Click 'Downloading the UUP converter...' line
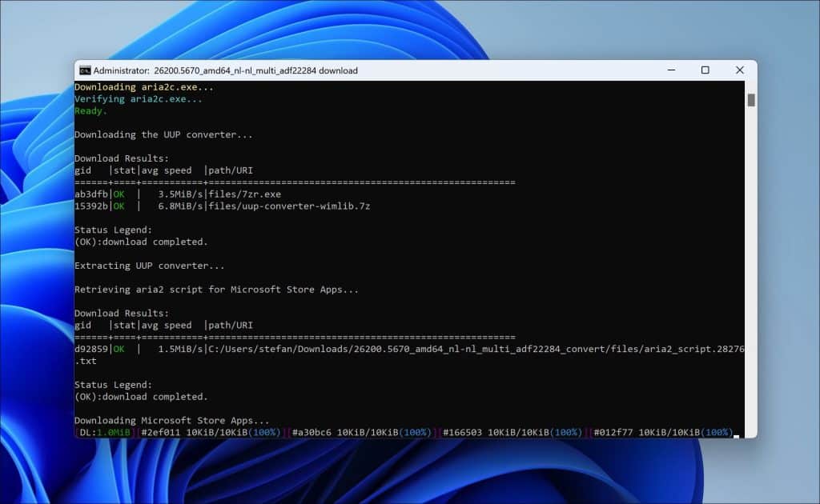Viewport: 820px width, 504px height. coord(163,134)
